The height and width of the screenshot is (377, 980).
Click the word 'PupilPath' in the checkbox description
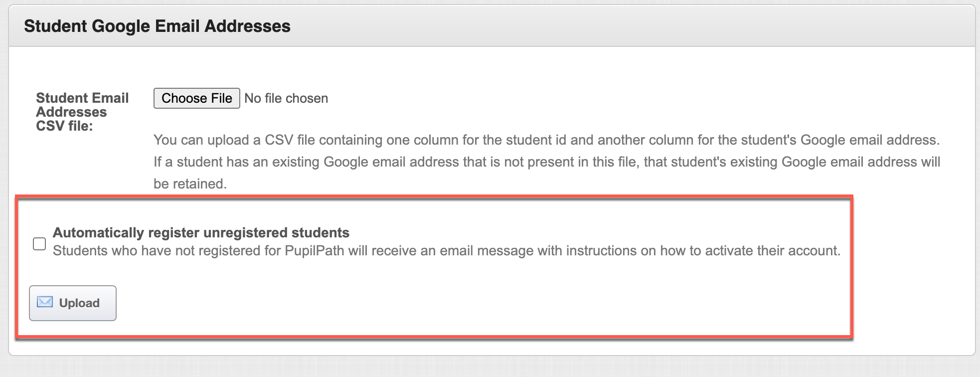(x=315, y=250)
